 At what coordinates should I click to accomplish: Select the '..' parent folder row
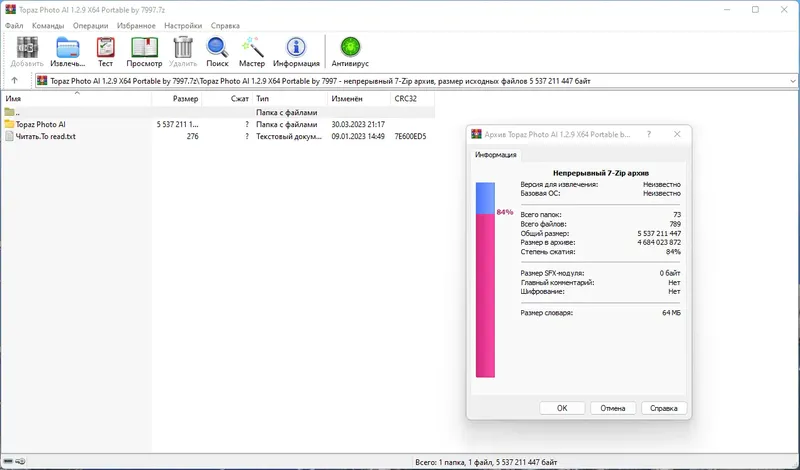coord(218,112)
